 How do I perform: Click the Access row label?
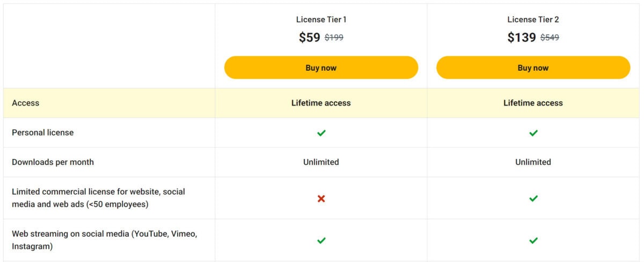[x=25, y=103]
